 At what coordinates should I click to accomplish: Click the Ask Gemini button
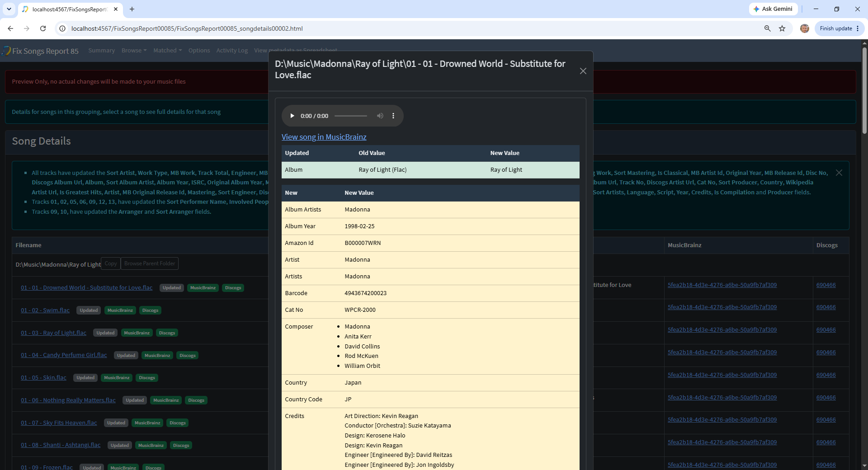coord(773,9)
